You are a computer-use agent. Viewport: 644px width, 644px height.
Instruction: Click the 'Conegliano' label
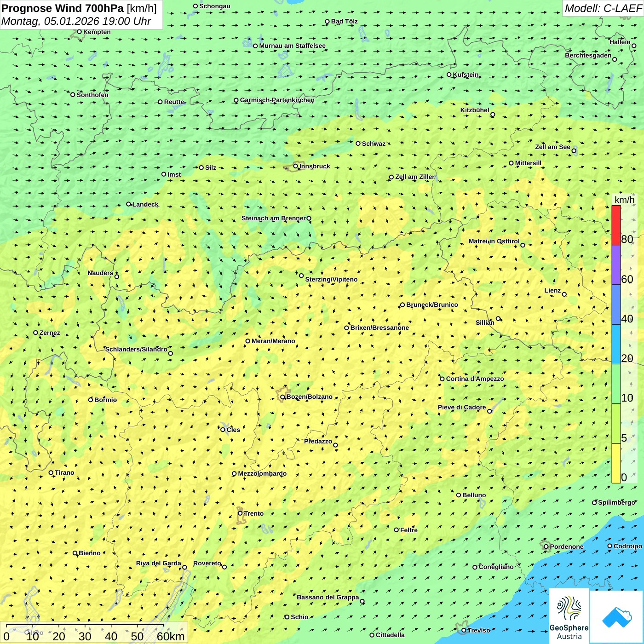click(x=496, y=567)
